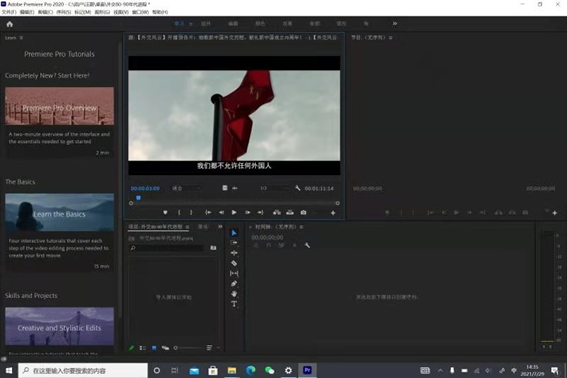Go to In point in Source monitor

click(208, 213)
